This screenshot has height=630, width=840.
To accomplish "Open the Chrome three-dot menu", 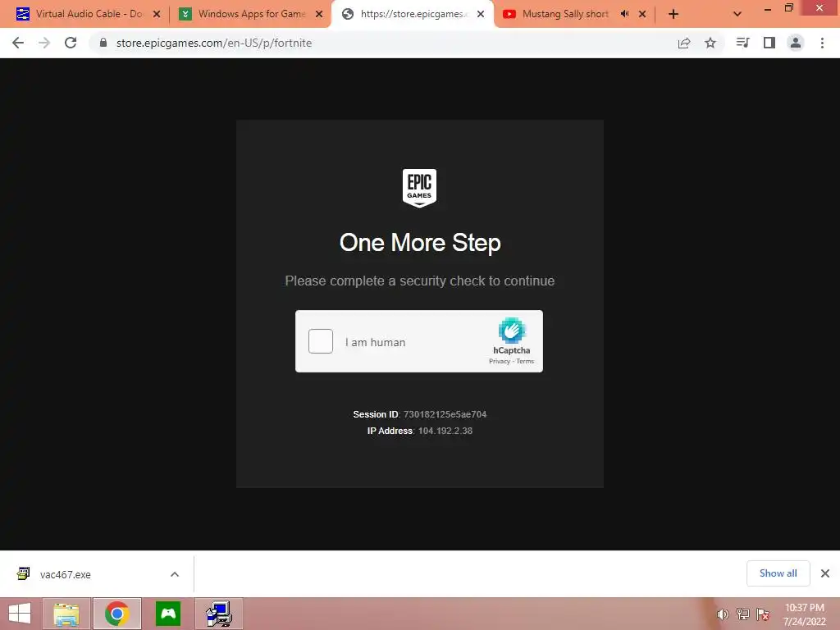I will pos(822,43).
